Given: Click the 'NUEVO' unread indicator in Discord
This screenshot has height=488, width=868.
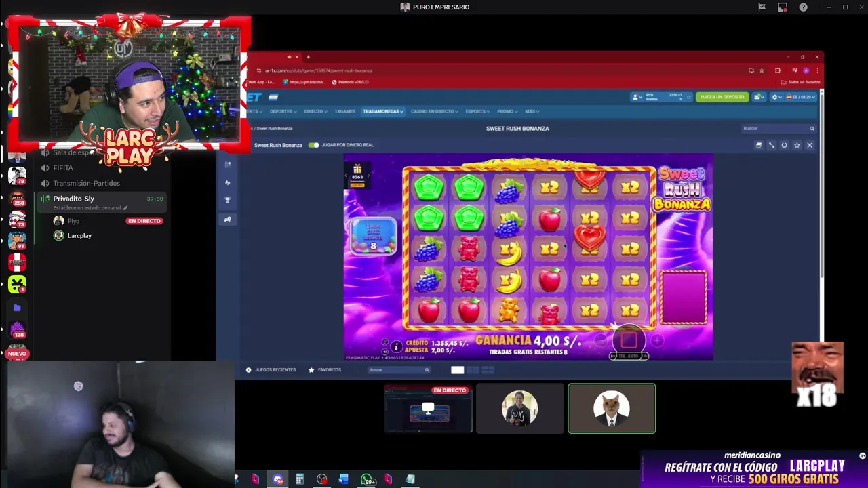Looking at the screenshot, I should coord(17,354).
